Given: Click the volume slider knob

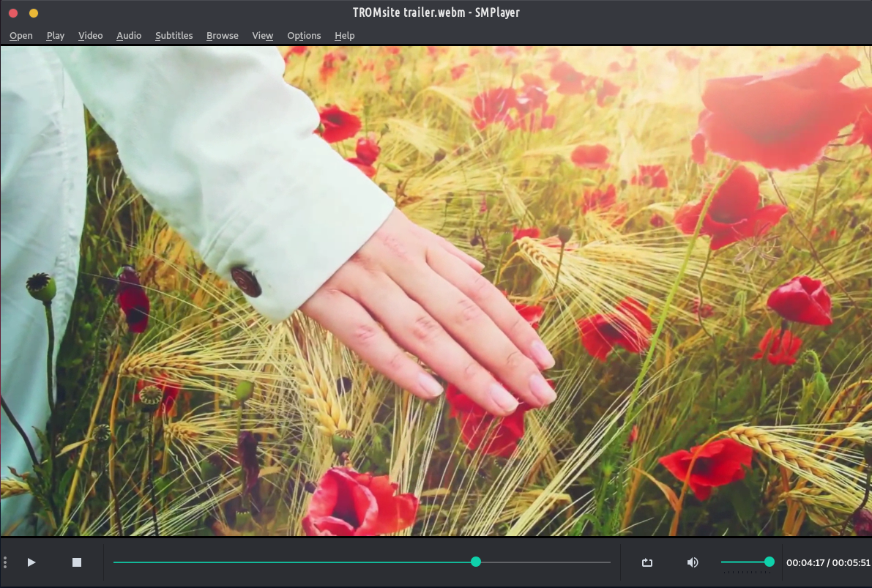Looking at the screenshot, I should tap(769, 562).
